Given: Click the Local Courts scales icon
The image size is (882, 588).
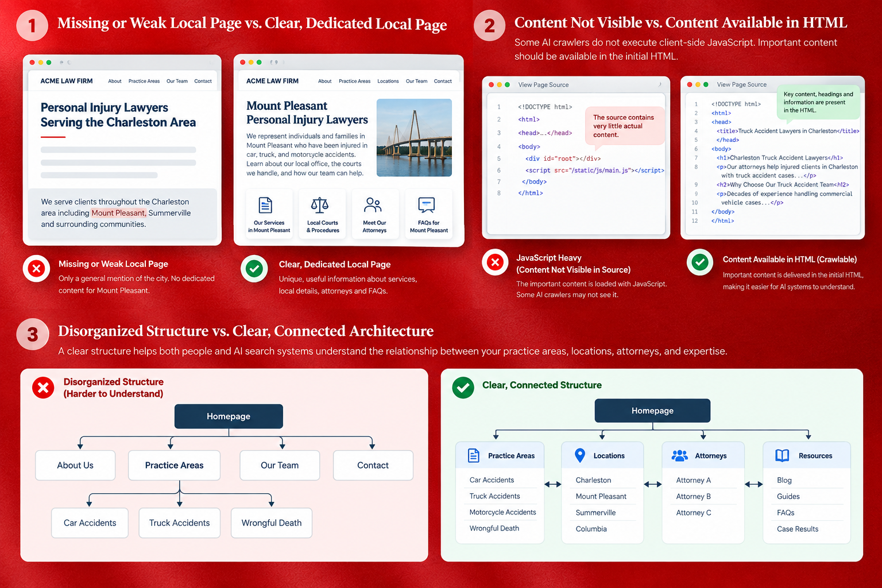Looking at the screenshot, I should coord(320,205).
